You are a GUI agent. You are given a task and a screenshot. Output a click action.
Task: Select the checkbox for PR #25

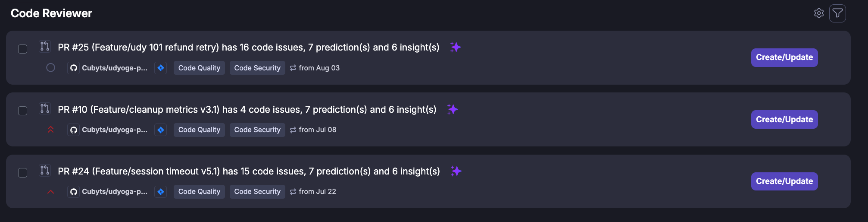(23, 49)
